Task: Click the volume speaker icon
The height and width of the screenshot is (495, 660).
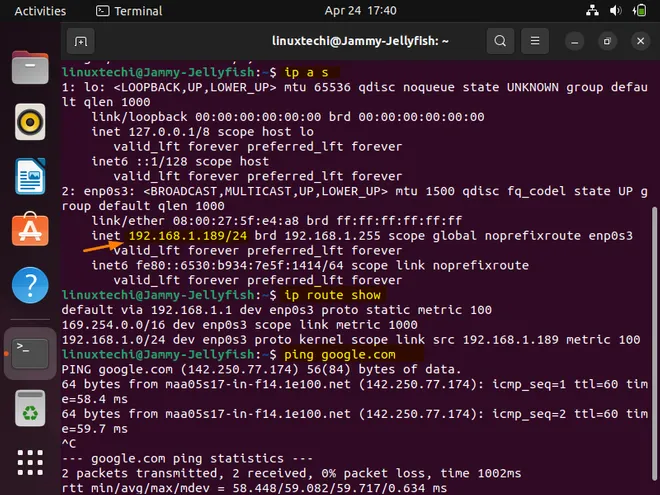Action: coord(614,11)
